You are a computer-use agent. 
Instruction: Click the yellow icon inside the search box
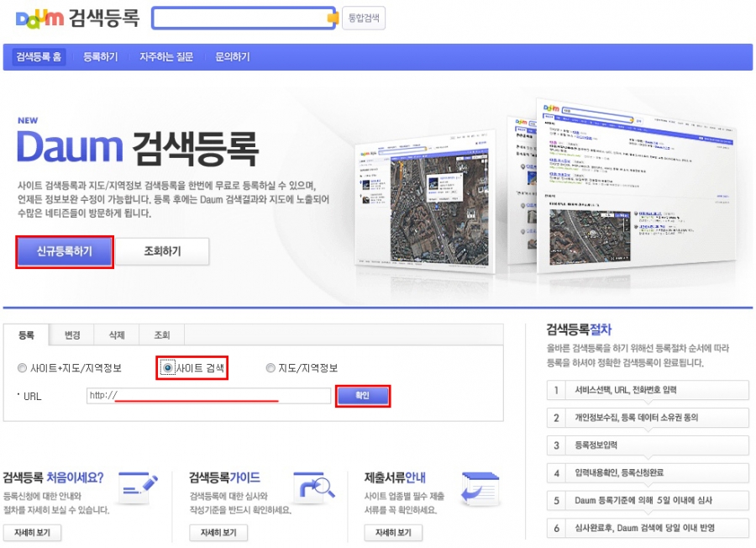[x=333, y=18]
